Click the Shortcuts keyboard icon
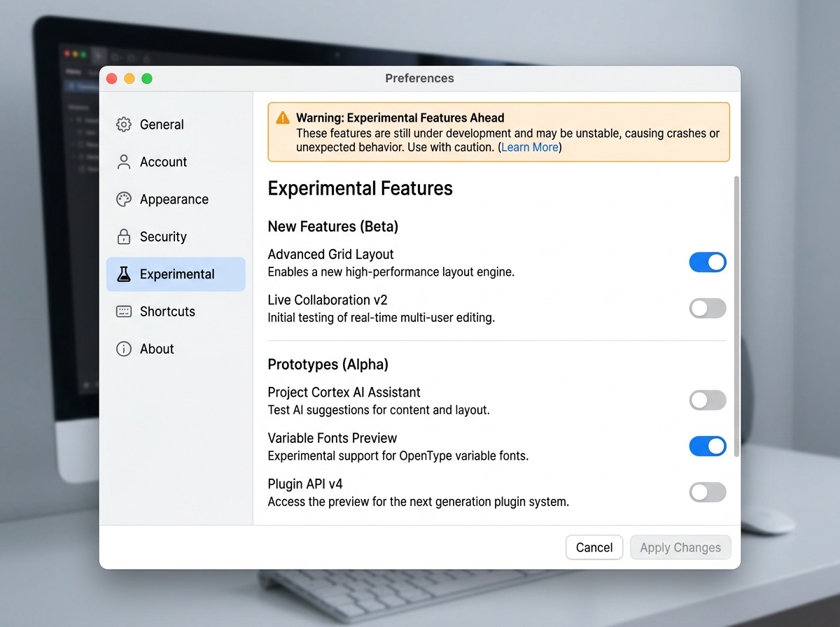The height and width of the screenshot is (627, 840). point(124,311)
